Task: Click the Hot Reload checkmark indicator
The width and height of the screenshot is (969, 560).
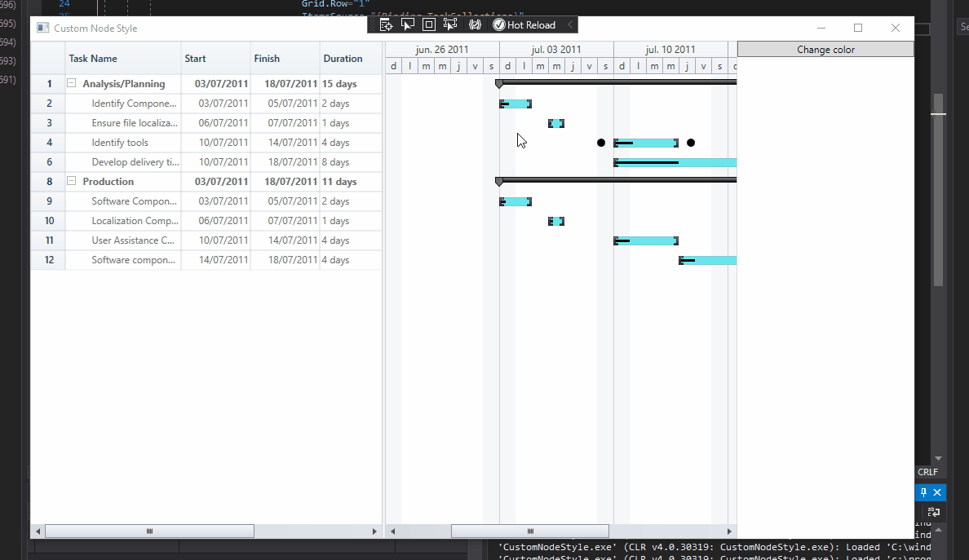Action: pos(499,25)
